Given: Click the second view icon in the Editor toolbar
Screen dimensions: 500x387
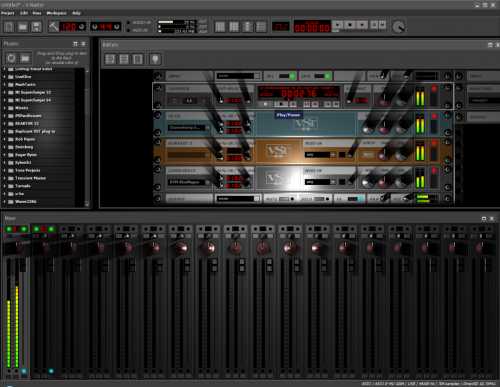Looking at the screenshot, I should (x=124, y=59).
